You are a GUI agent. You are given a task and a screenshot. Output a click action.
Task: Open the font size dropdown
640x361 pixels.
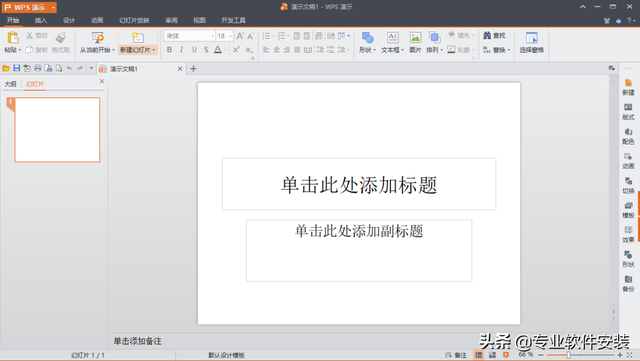pyautogui.click(x=231, y=36)
